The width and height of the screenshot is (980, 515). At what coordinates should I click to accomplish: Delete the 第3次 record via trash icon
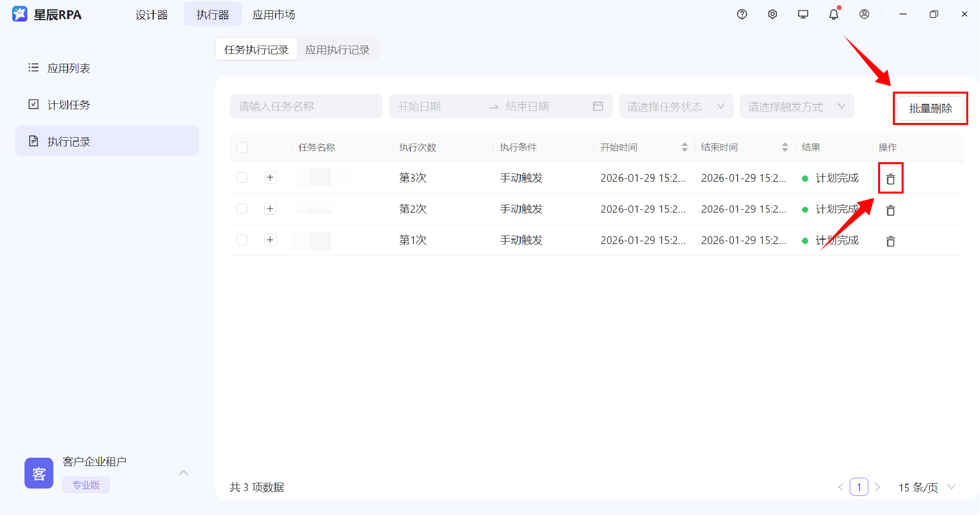pos(890,178)
